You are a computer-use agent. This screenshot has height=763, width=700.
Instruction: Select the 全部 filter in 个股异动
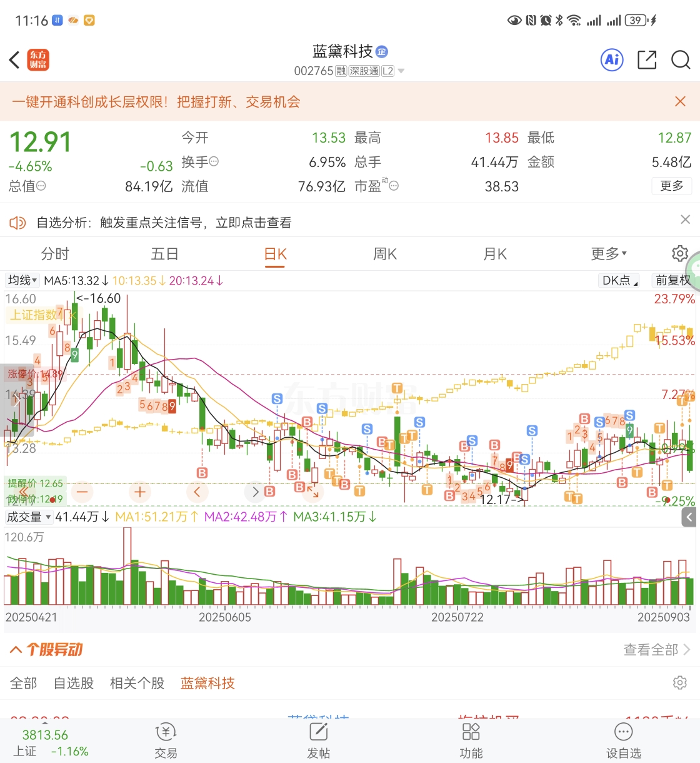pos(24,683)
